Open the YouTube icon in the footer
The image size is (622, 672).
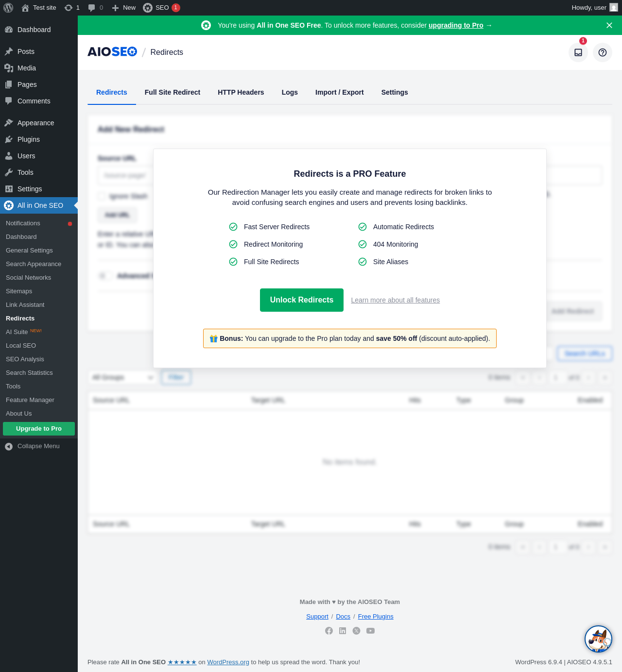pos(370,631)
